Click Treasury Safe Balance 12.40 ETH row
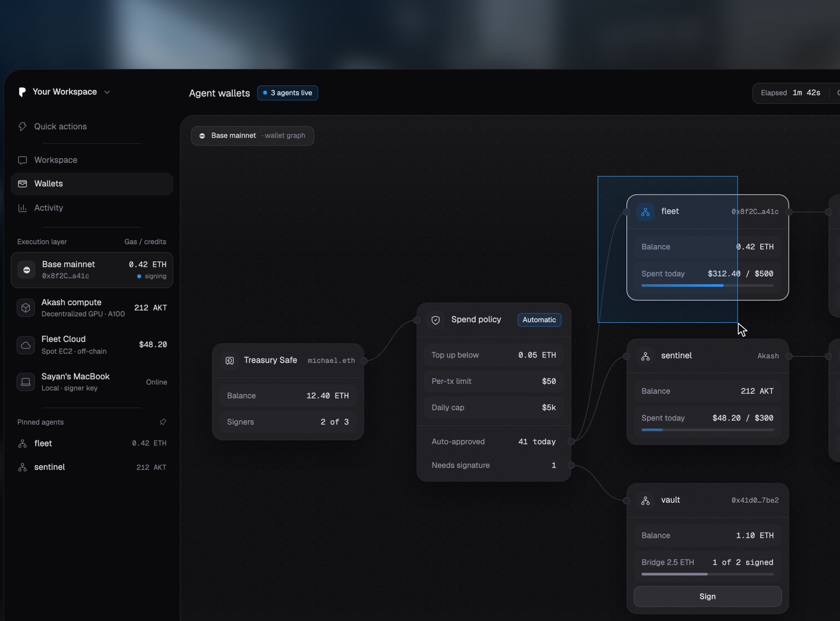Screen dimensions: 840x621 [x=288, y=395]
